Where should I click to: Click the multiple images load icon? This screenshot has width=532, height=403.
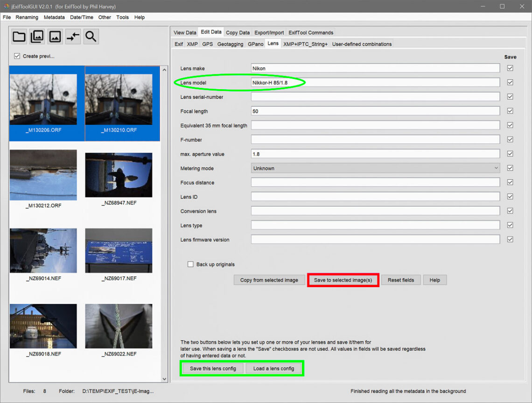coord(37,36)
